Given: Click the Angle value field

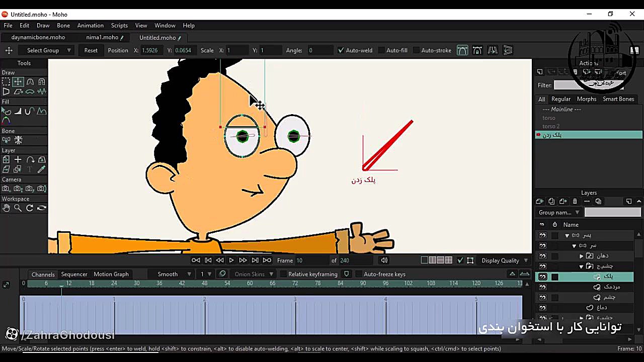Looking at the screenshot, I should pyautogui.click(x=320, y=50).
